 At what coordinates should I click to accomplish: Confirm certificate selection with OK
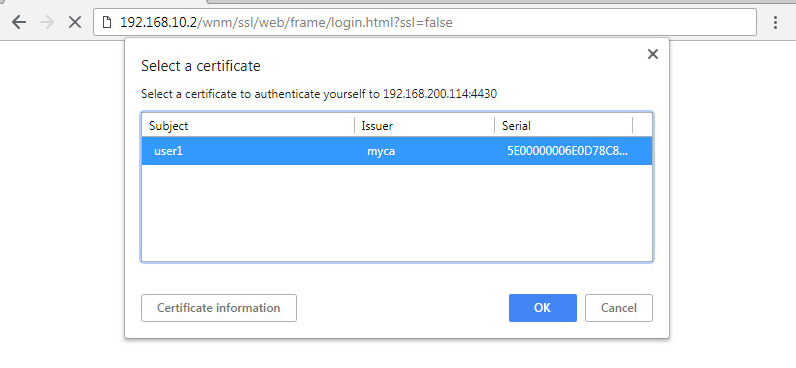point(543,308)
